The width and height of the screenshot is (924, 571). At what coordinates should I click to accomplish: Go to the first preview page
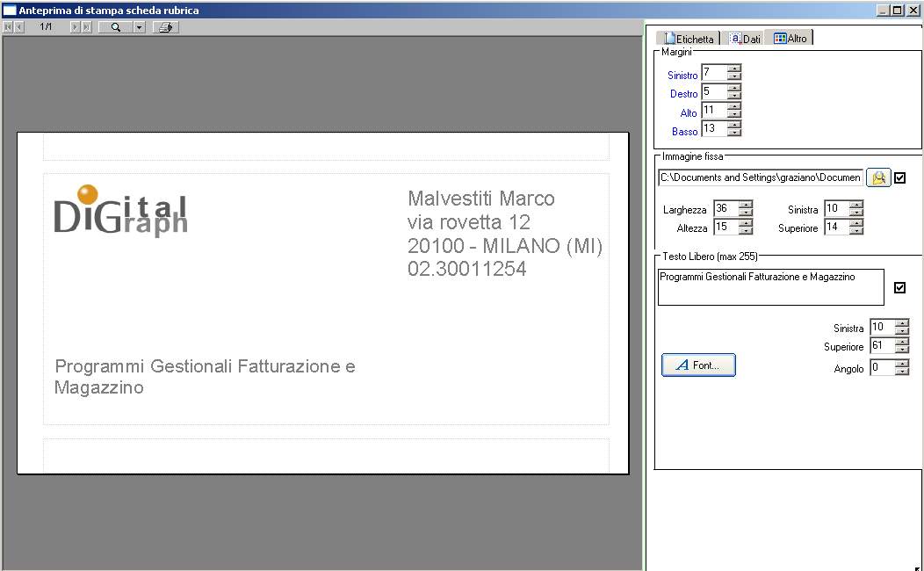8,27
